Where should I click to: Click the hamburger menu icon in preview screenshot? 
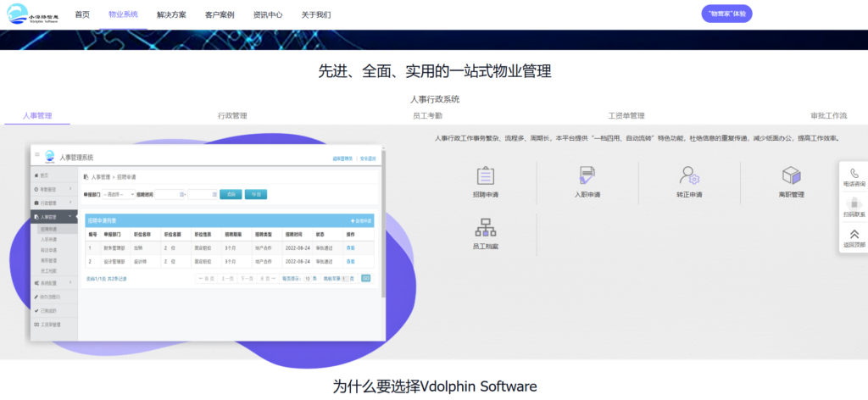pos(37,154)
